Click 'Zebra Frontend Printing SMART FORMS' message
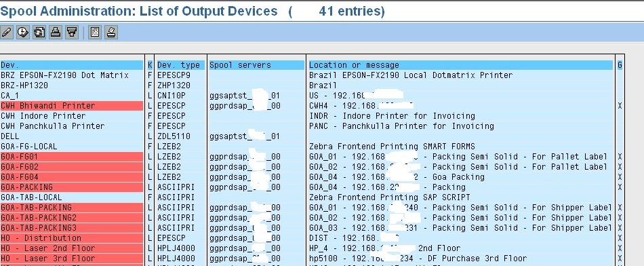The width and height of the screenshot is (644, 266). pyautogui.click(x=392, y=147)
